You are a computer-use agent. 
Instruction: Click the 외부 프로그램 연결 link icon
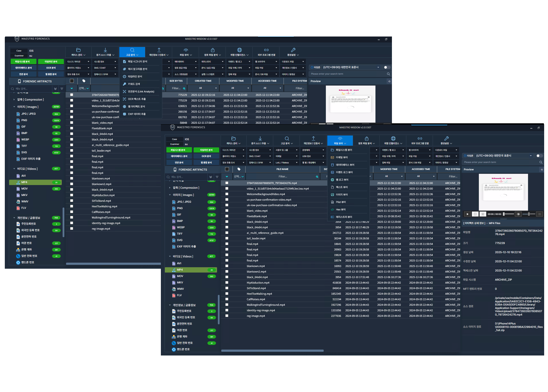(x=420, y=139)
